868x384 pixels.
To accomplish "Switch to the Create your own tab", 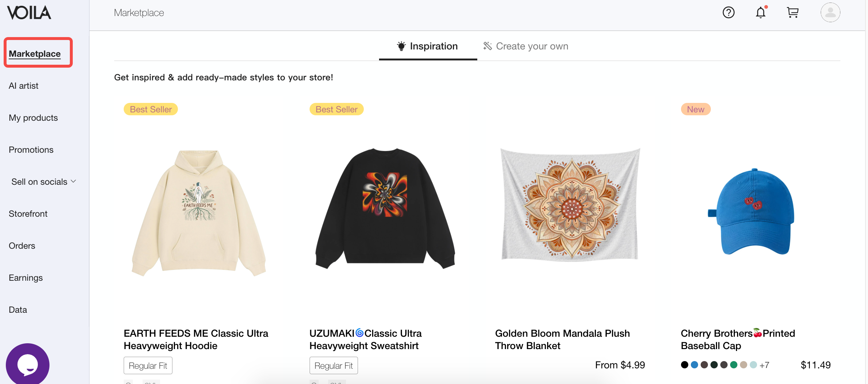I will coord(526,46).
